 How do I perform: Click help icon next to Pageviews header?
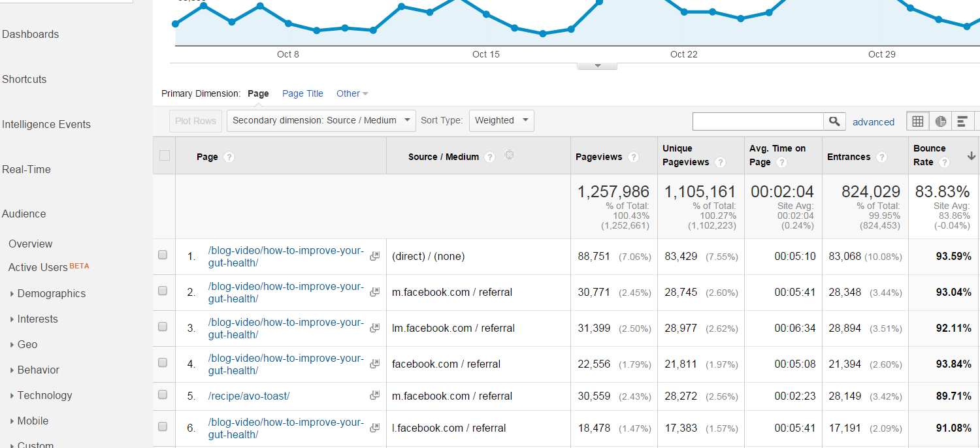tap(633, 157)
